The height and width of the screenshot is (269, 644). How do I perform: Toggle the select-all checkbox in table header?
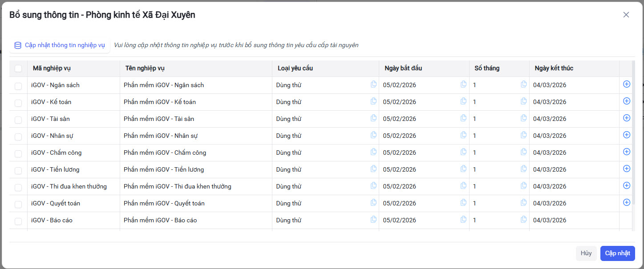pyautogui.click(x=18, y=68)
